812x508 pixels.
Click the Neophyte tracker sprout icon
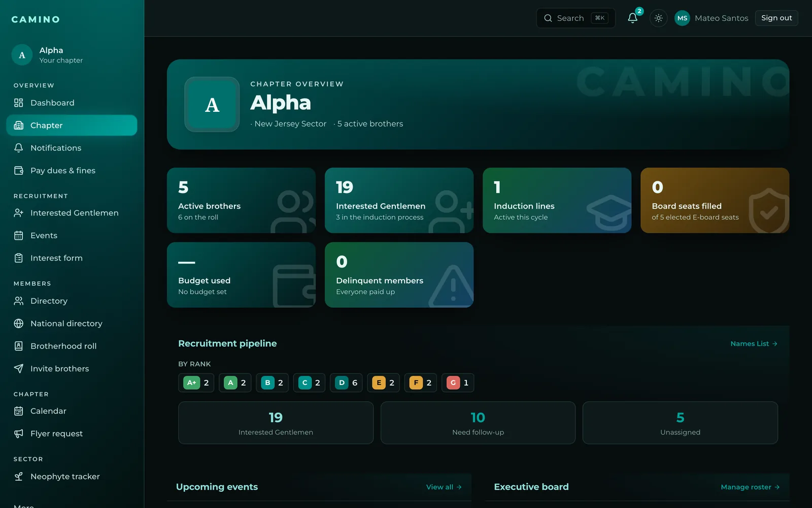(x=19, y=477)
